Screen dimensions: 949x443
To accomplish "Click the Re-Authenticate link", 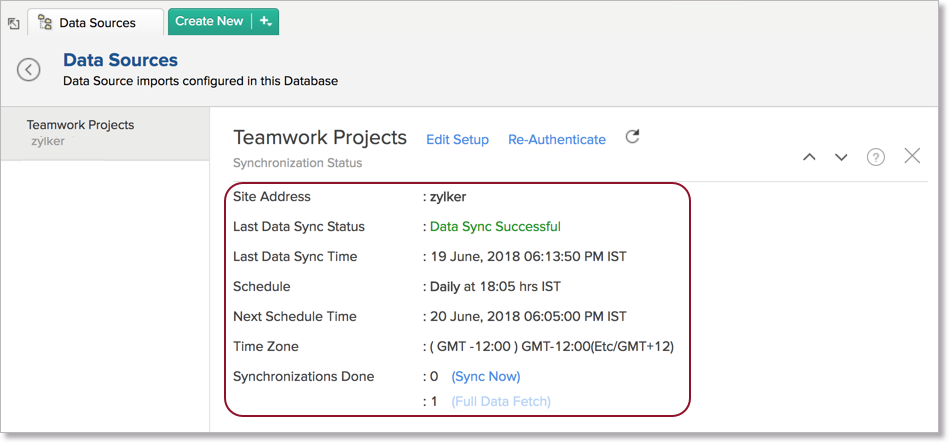I will (557, 140).
